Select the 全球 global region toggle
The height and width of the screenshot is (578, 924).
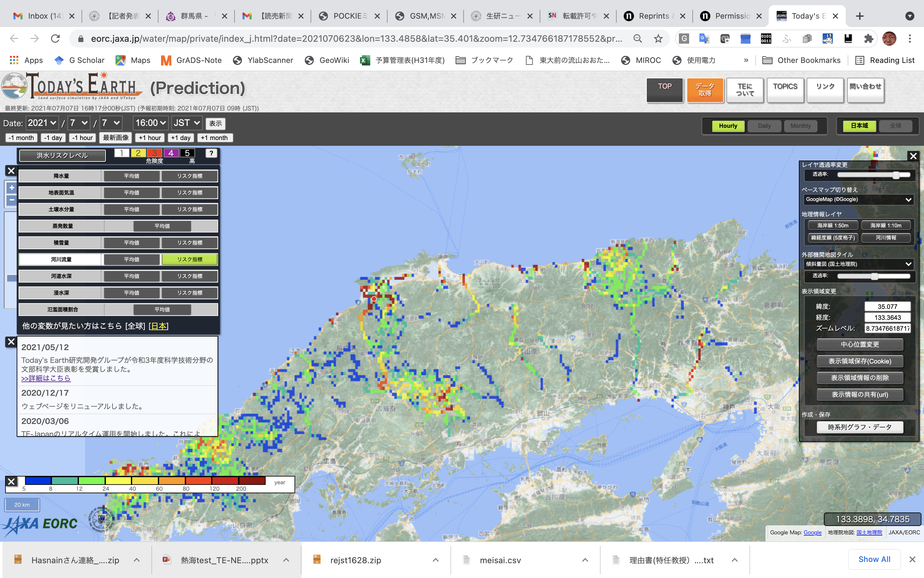pos(895,126)
